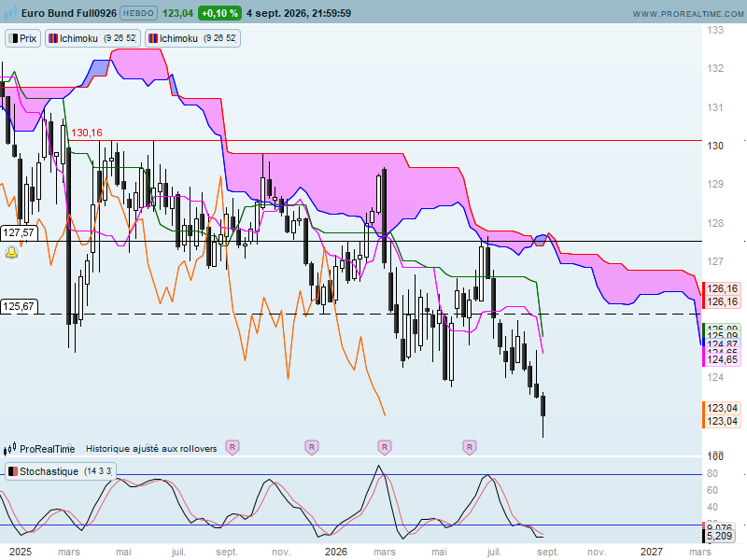Click the rollover R marker near nov.
Image resolution: width=747 pixels, height=560 pixels.
click(312, 447)
